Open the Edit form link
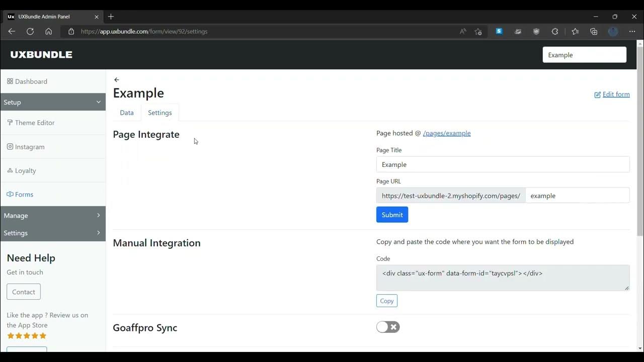 click(x=612, y=94)
